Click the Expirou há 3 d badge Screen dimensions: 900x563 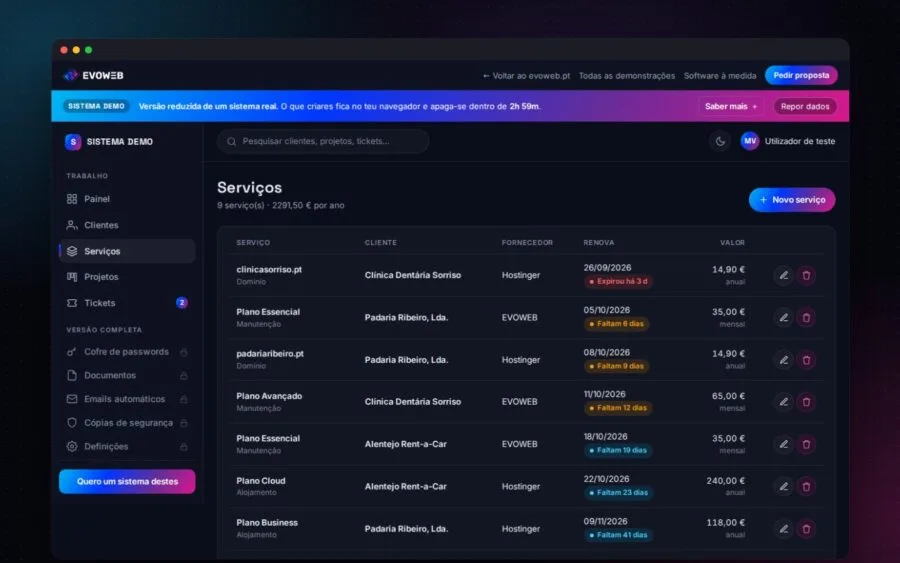618,281
